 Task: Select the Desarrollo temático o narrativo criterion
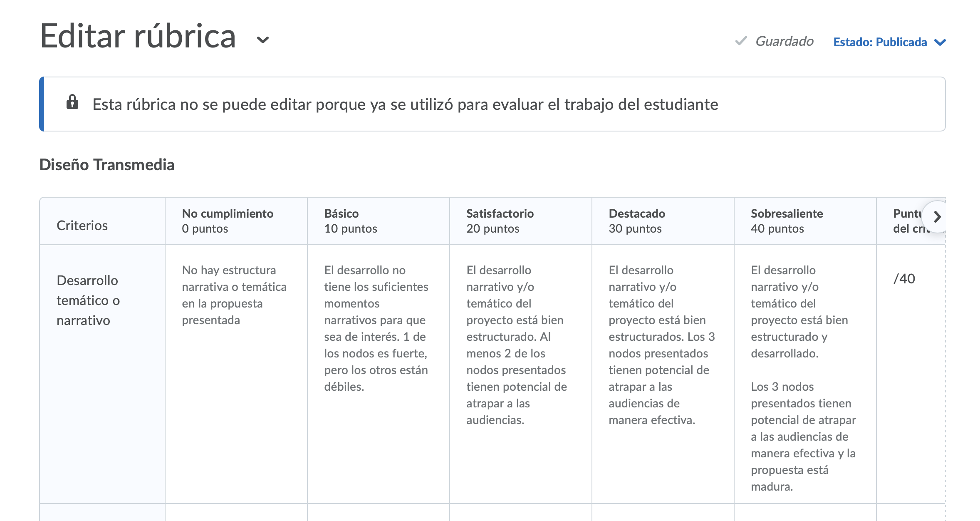click(x=88, y=300)
